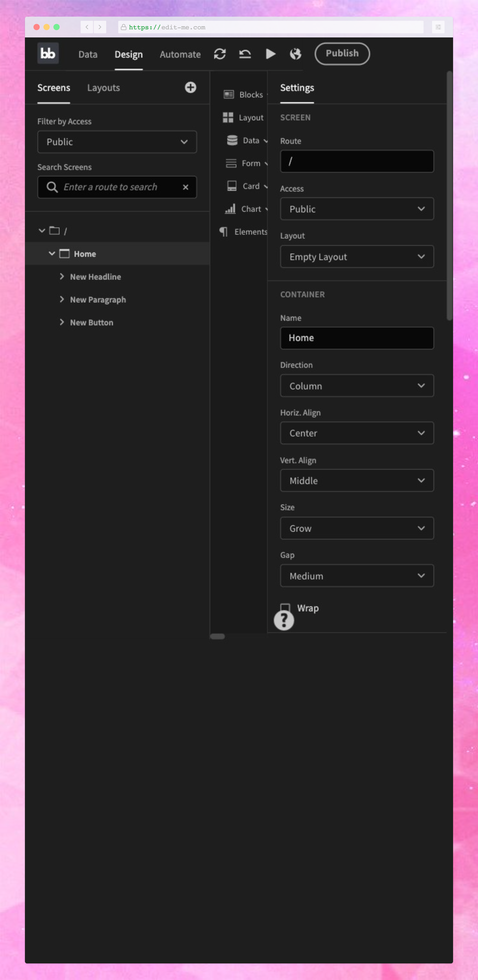The image size is (478, 980).
Task: Click the play preview icon
Action: coord(270,54)
